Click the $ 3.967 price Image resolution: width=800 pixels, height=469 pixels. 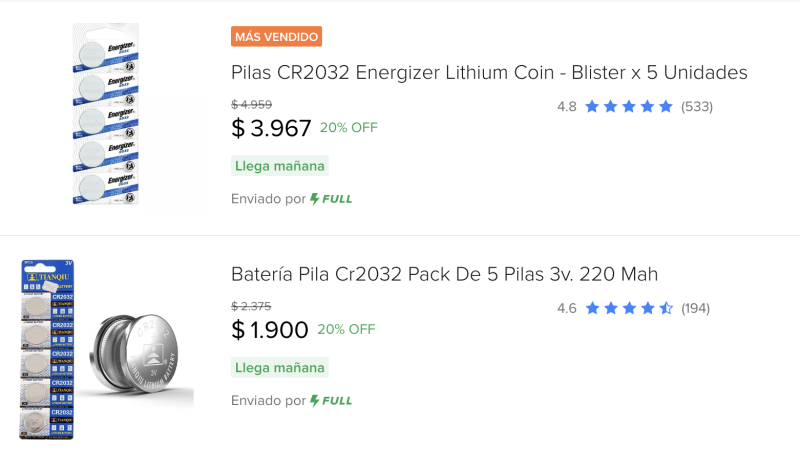tap(271, 128)
